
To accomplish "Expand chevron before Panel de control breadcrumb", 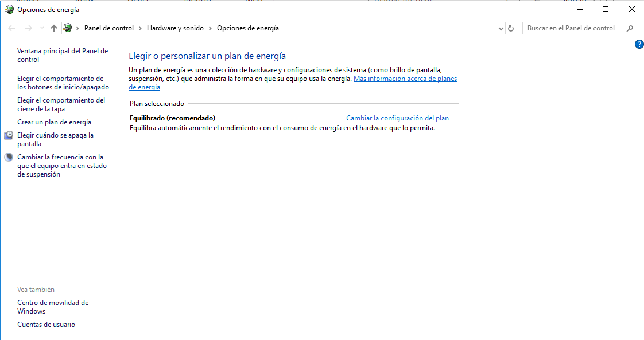I will point(77,28).
